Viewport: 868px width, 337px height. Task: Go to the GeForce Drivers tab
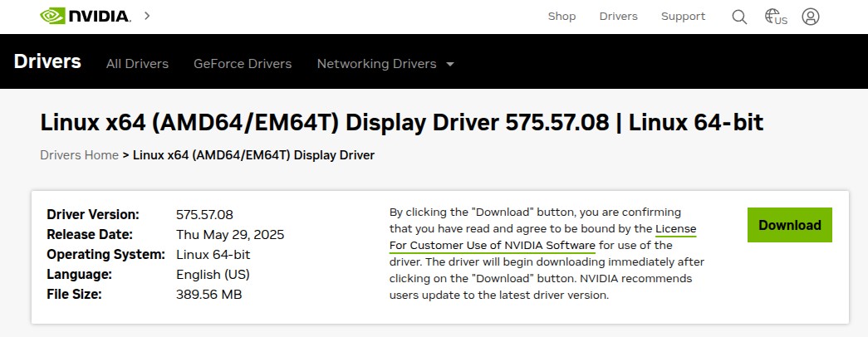[243, 64]
